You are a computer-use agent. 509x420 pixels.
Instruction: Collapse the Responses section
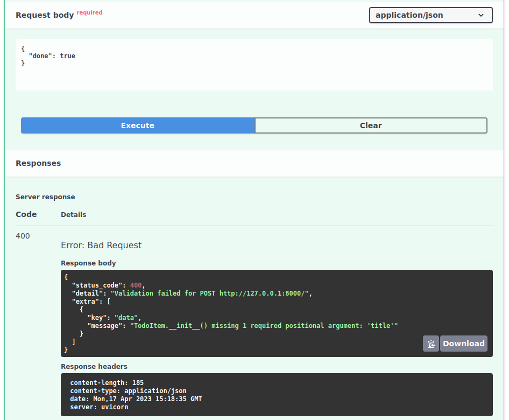pos(38,163)
